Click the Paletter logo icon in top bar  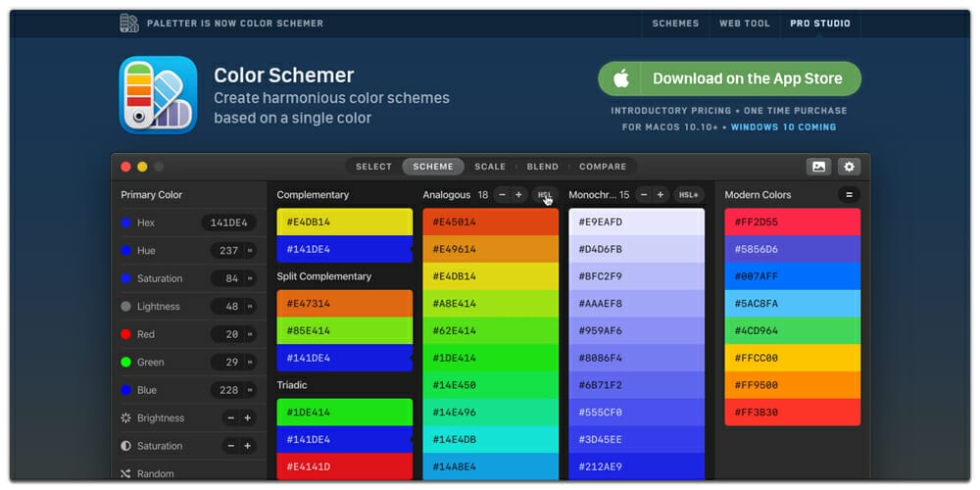coord(128,24)
